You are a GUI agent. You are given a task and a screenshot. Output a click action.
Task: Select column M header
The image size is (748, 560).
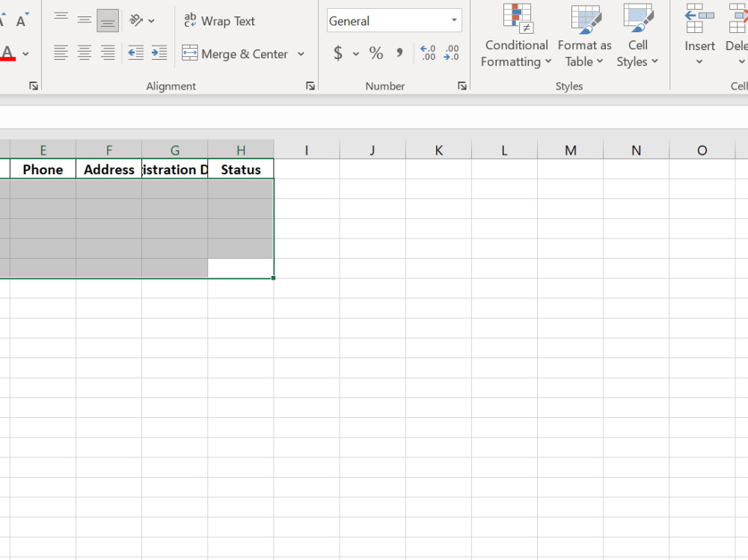(x=570, y=150)
